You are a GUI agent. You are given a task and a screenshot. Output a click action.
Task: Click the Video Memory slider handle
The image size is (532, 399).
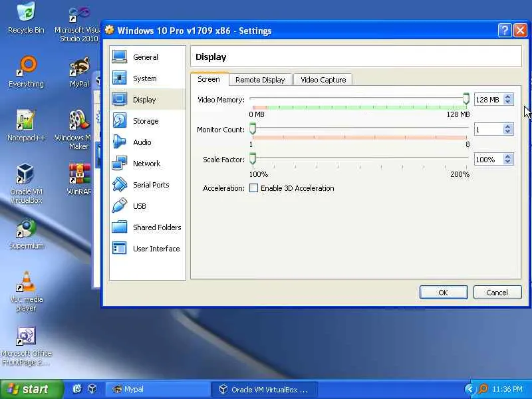click(466, 98)
